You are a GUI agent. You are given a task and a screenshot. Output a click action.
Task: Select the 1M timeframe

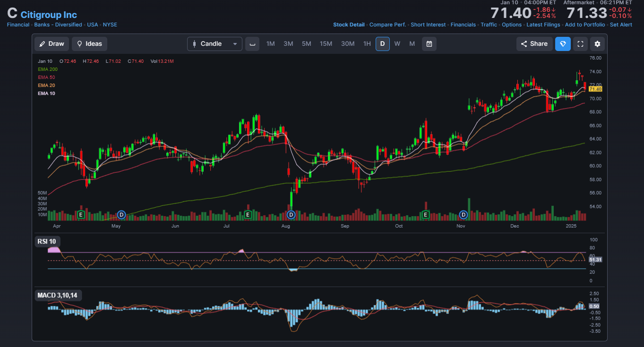click(270, 44)
